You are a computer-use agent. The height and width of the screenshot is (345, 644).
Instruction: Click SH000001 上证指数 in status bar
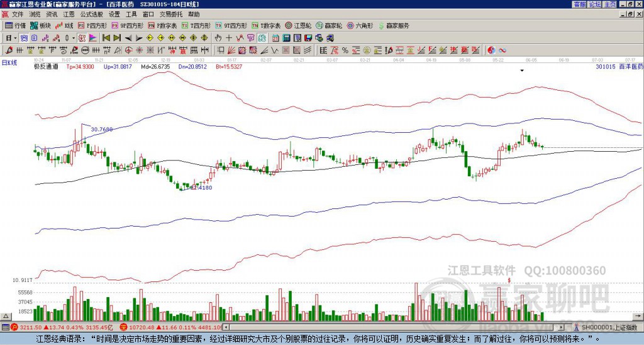click(609, 327)
